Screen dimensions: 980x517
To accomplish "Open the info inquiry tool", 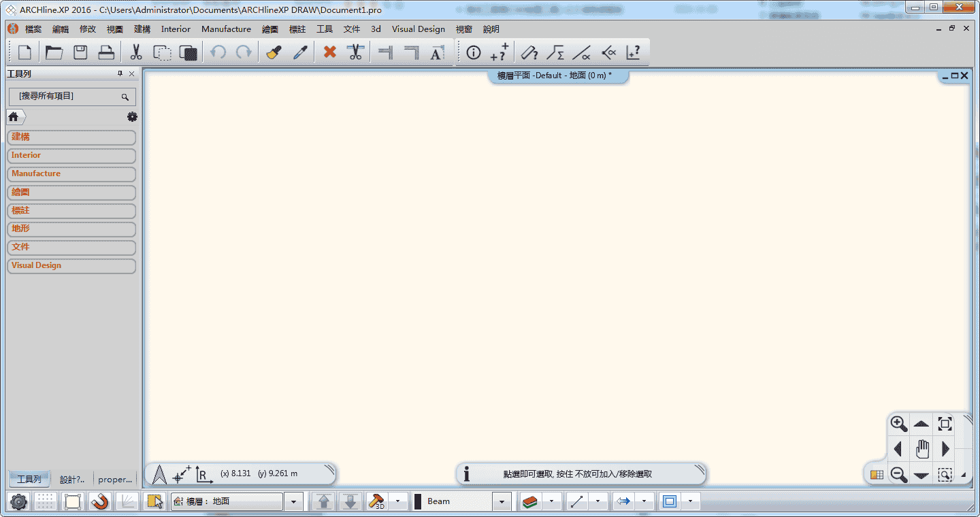I will [x=474, y=52].
